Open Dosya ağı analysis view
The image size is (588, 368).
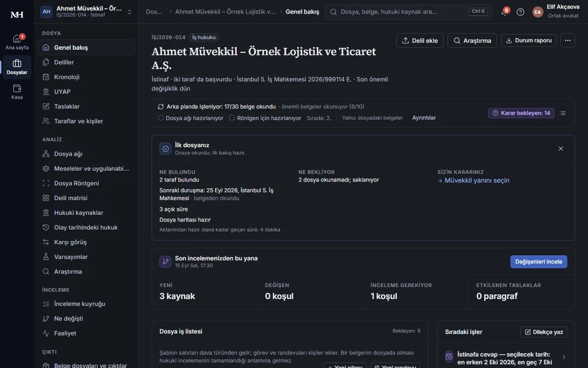(x=86, y=154)
